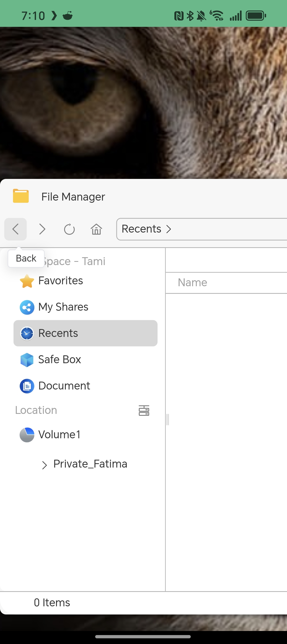The width and height of the screenshot is (287, 644).
Task: Open the Private_Fatima folder
Action: pyautogui.click(x=90, y=464)
